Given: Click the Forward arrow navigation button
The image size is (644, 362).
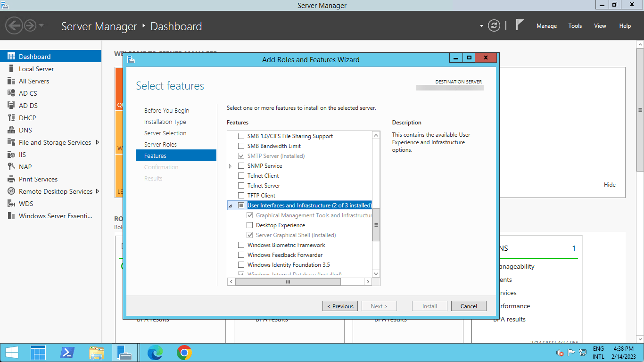Looking at the screenshot, I should (x=30, y=25).
